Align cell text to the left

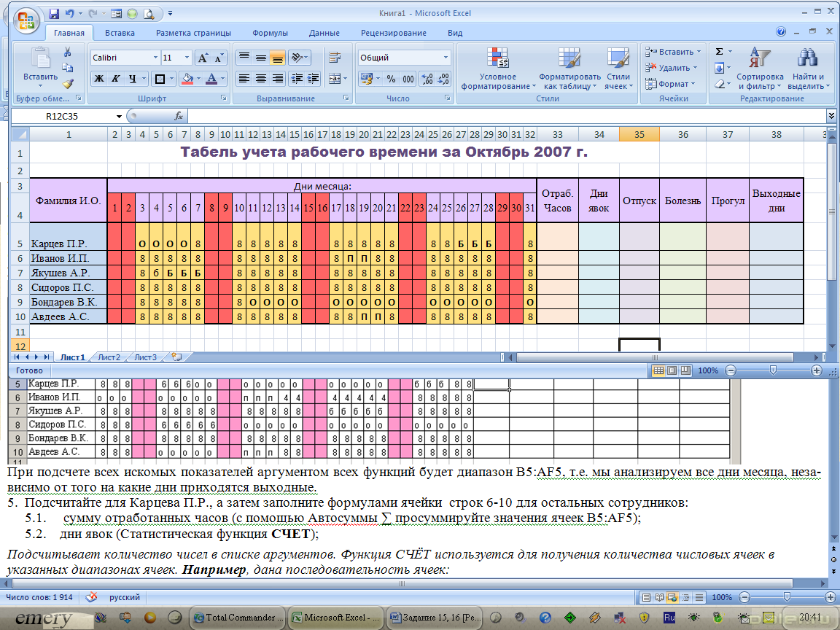244,79
